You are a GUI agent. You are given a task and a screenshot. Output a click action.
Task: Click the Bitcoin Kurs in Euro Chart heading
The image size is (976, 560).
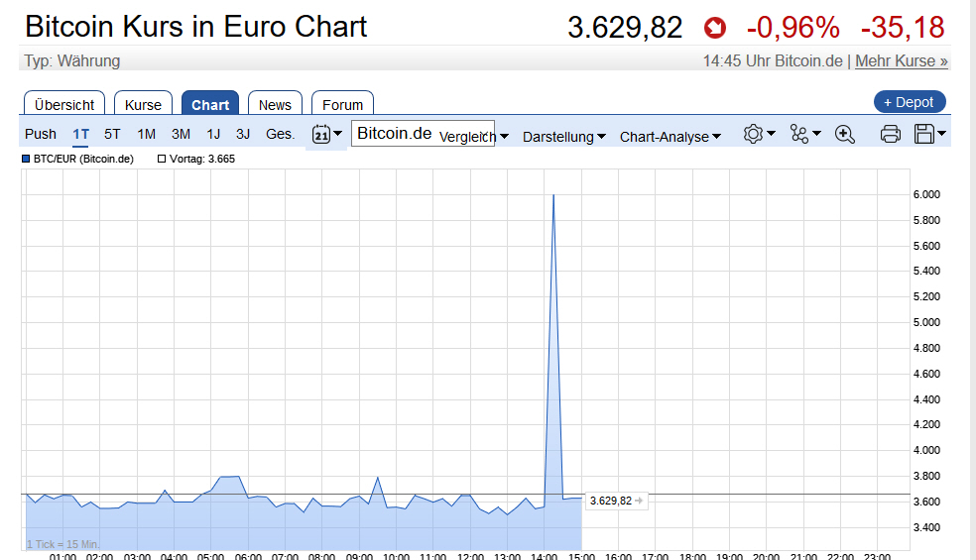[x=196, y=27]
